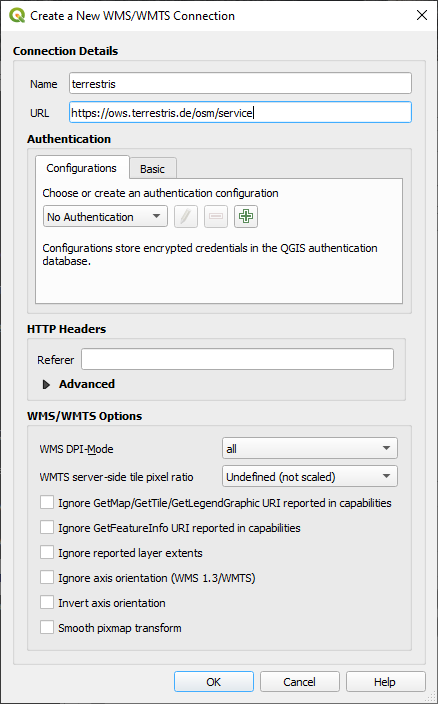The width and height of the screenshot is (438, 704).
Task: Click the green plus add-configuration icon
Action: tap(245, 217)
